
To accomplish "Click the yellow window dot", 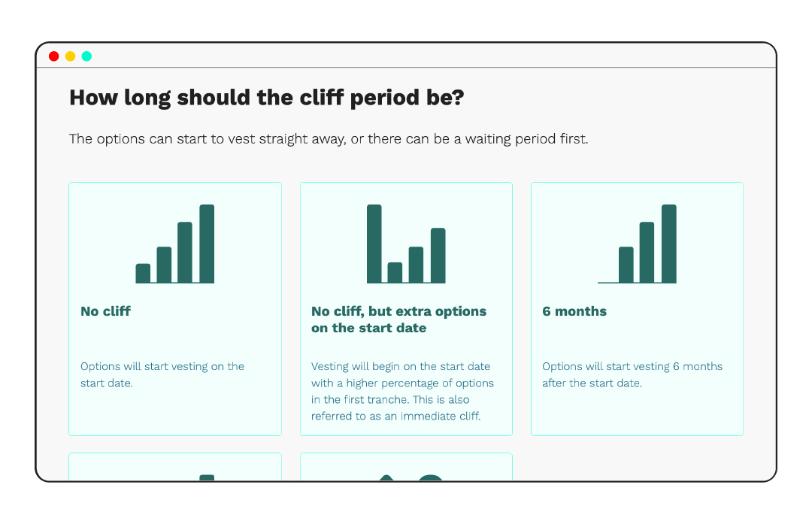I will [71, 56].
